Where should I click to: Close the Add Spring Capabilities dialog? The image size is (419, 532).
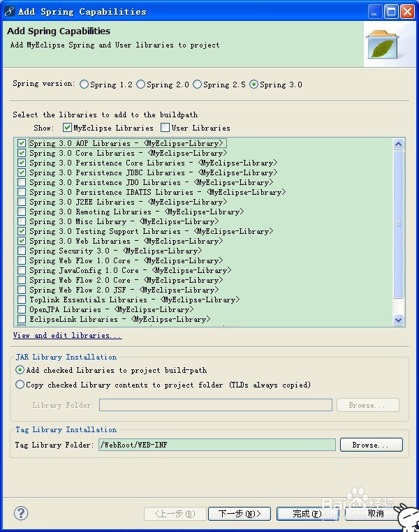tap(407, 12)
